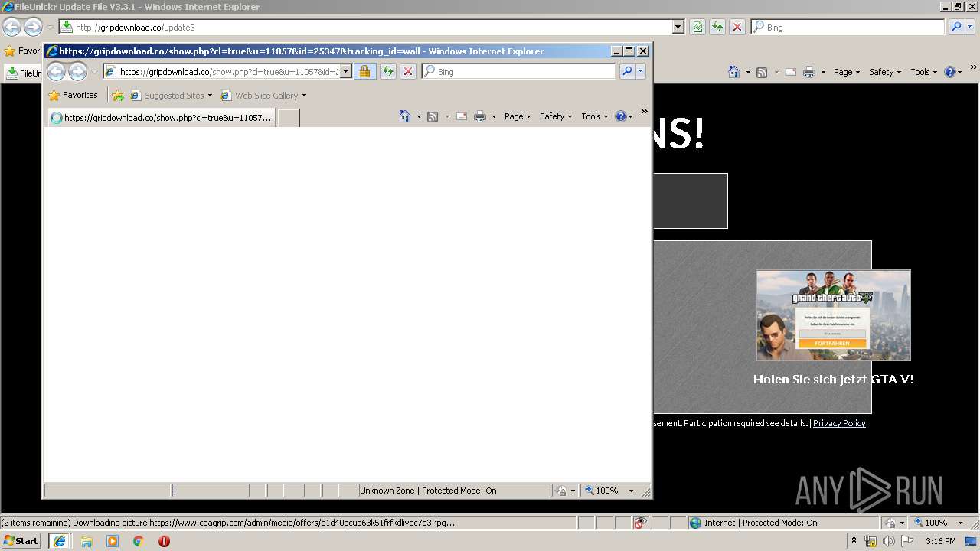Click Print icon in popup command bar
The image size is (980, 551).
click(x=480, y=116)
